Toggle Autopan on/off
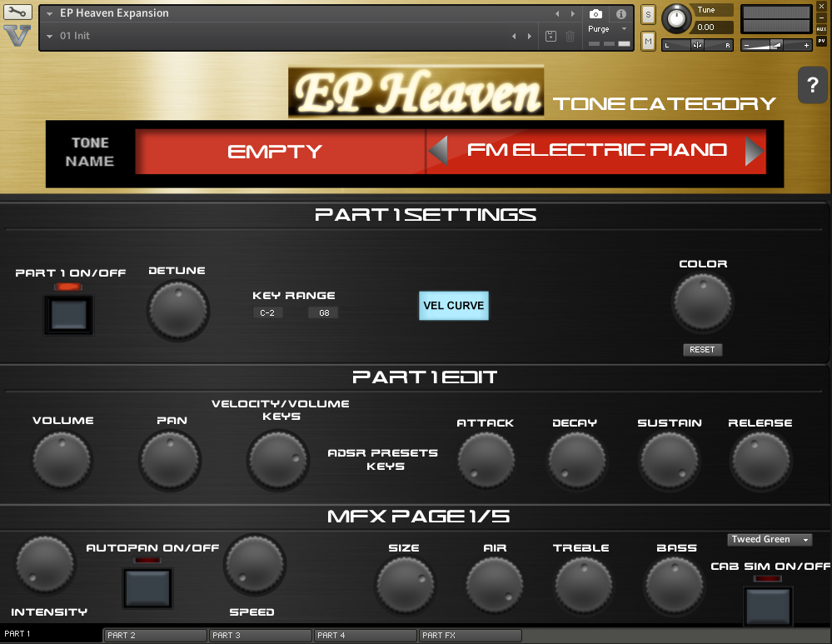The width and height of the screenshot is (832, 644). point(147,587)
